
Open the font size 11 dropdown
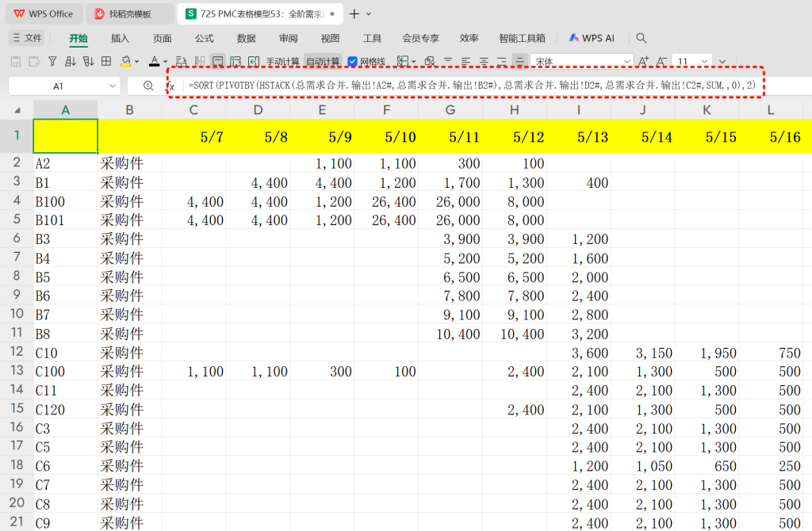click(x=704, y=62)
